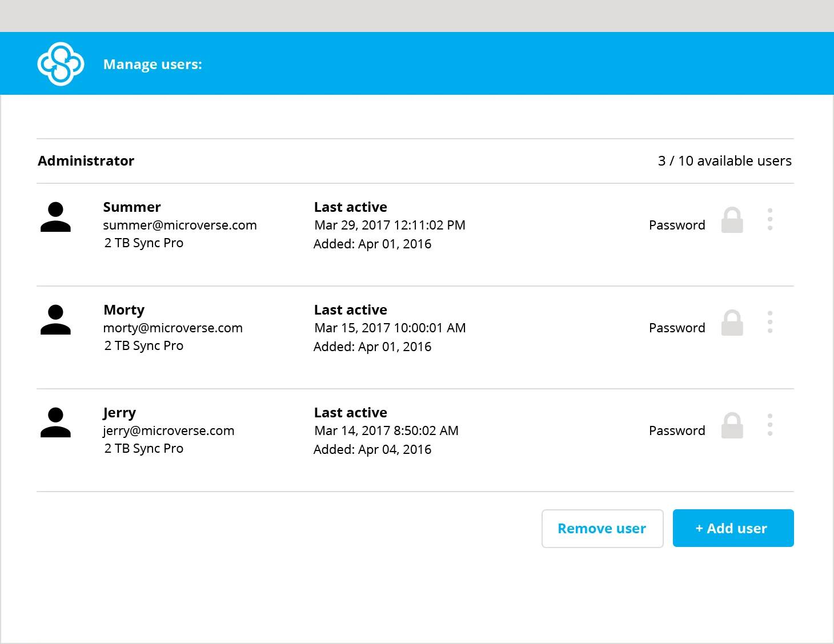This screenshot has width=834, height=644.
Task: Open the three-dot menu for Morty
Action: click(770, 322)
